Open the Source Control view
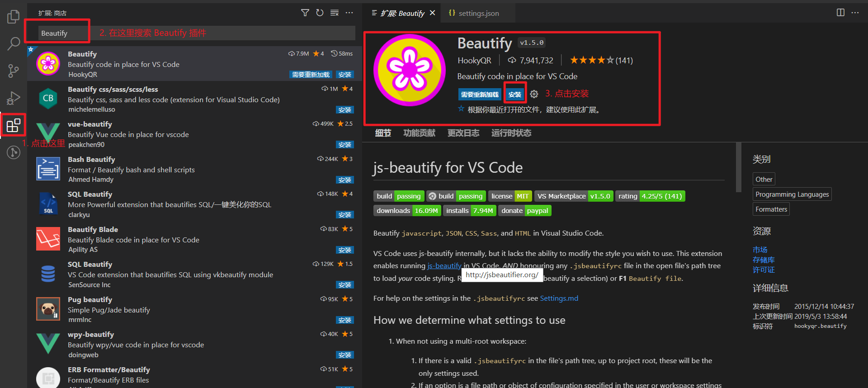 [14, 71]
